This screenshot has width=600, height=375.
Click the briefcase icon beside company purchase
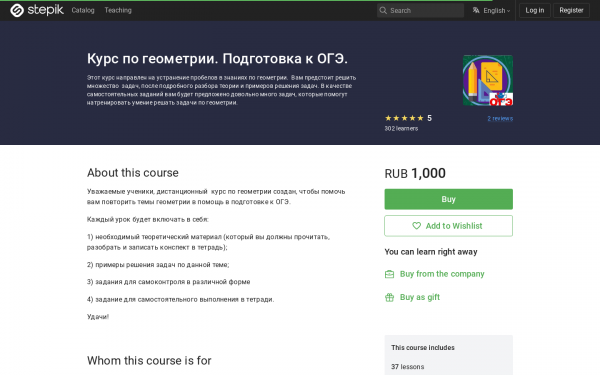point(389,274)
